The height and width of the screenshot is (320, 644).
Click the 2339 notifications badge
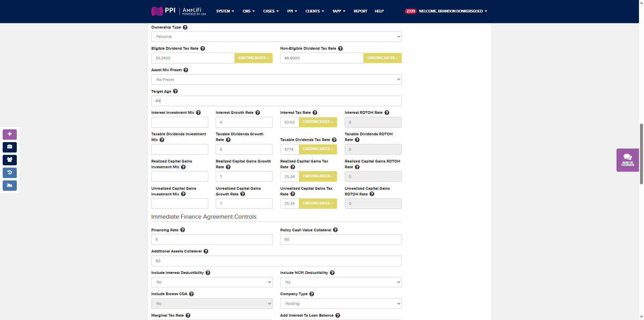pyautogui.click(x=411, y=11)
